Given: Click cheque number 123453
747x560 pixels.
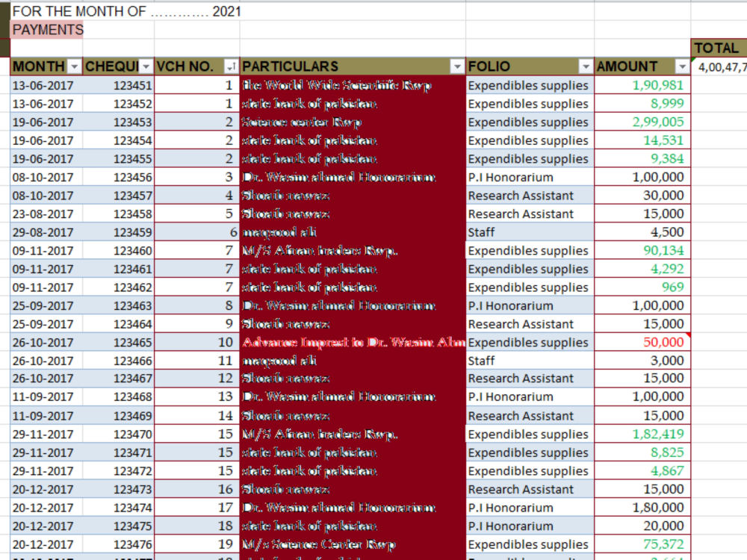Looking at the screenshot, I should click(x=133, y=122).
